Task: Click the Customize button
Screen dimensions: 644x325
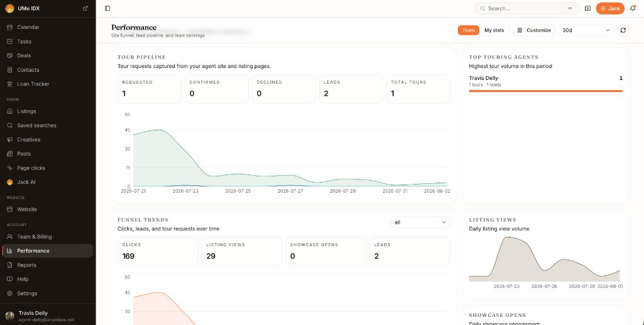Action: pyautogui.click(x=534, y=30)
